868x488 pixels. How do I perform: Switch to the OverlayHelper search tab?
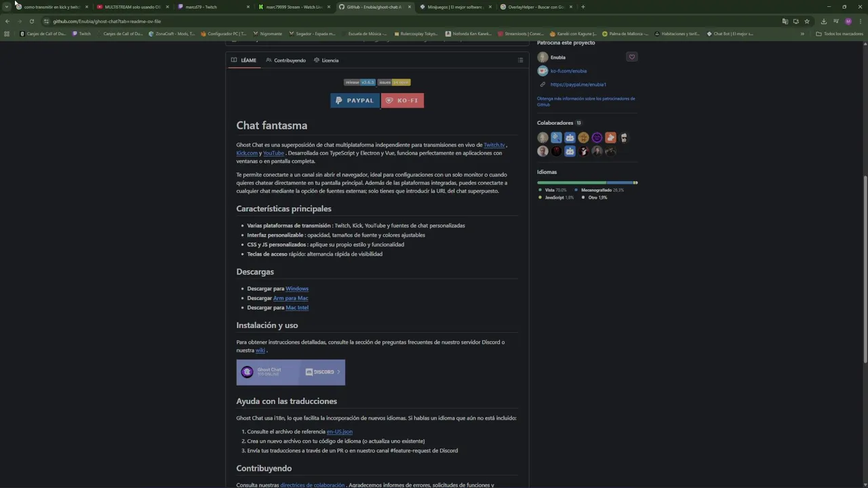pos(536,7)
